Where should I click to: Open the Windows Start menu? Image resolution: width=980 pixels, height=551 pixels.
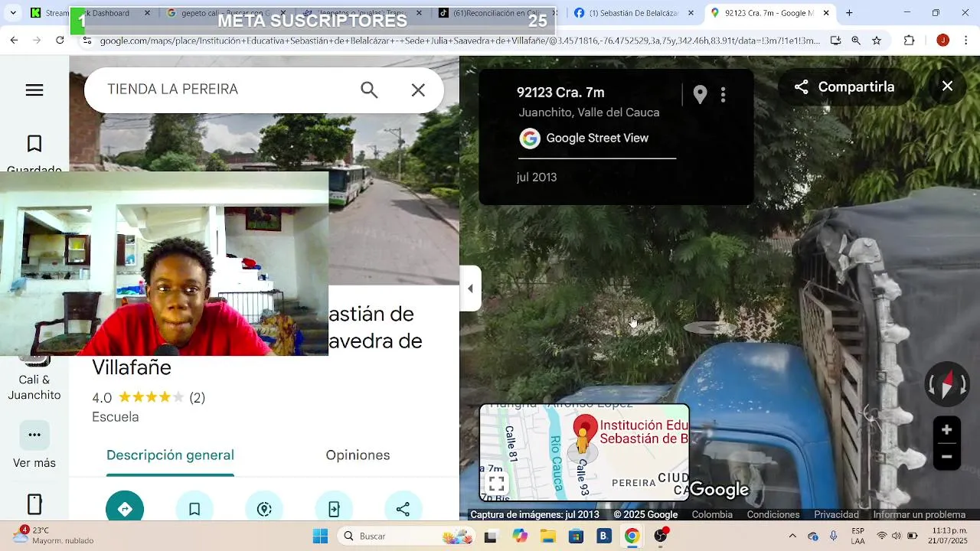click(x=320, y=536)
